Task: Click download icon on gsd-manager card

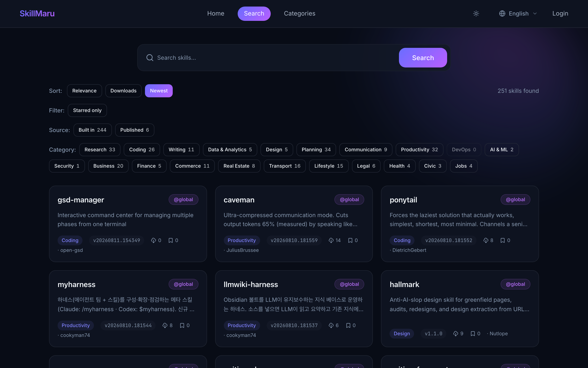Action: (x=154, y=240)
